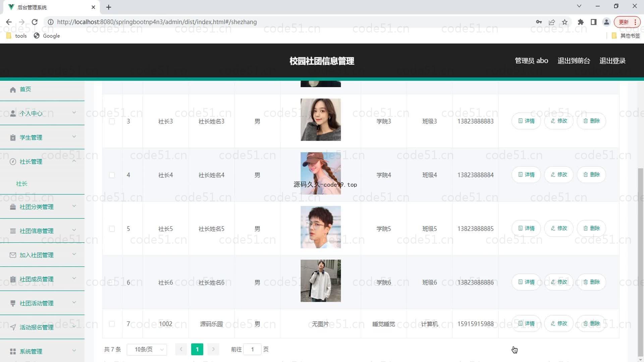Bookmark this page with the star icon
This screenshot has height=362, width=644.
(565, 22)
